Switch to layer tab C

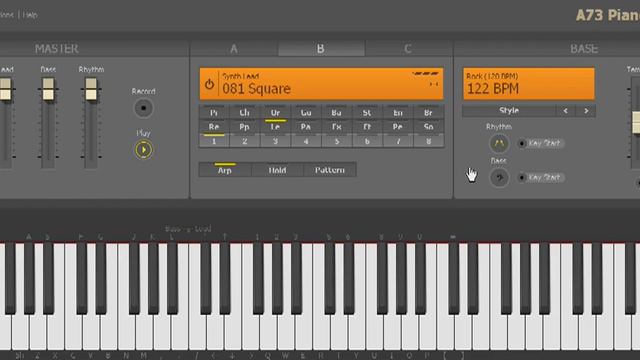point(408,49)
